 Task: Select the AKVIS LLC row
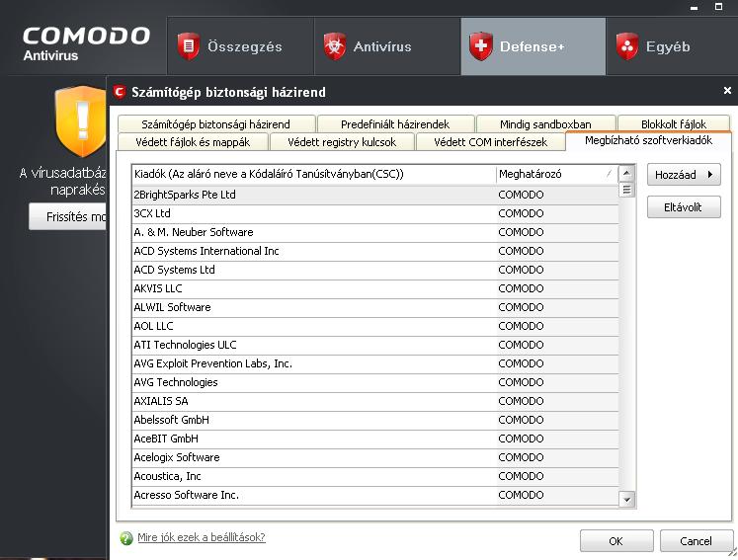click(x=375, y=288)
